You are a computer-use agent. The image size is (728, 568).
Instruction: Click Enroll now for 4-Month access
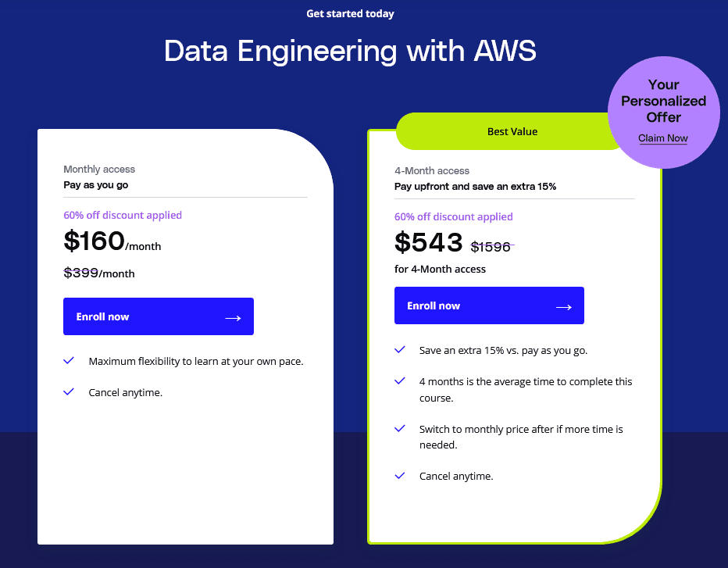(x=489, y=305)
